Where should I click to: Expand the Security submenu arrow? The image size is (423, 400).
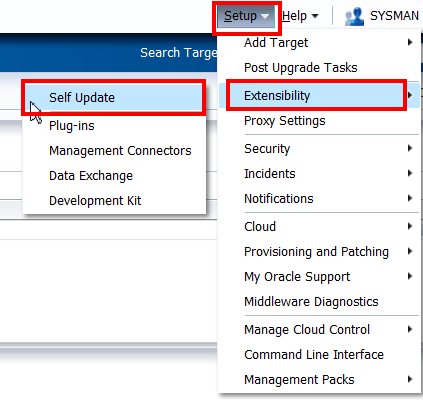[410, 148]
